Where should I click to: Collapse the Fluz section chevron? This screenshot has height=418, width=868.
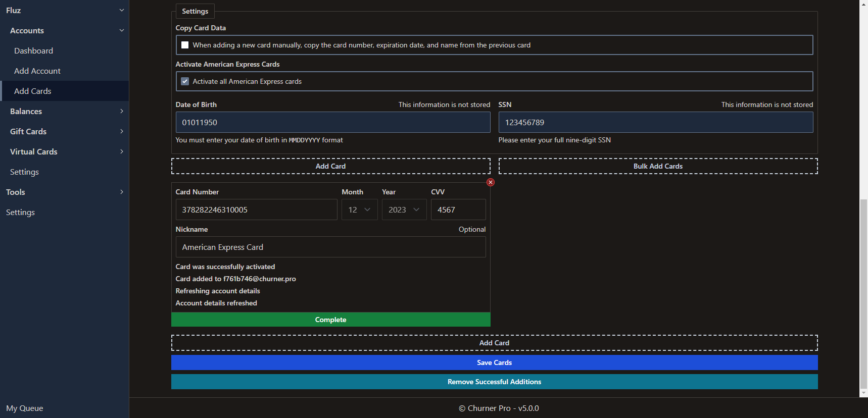(x=121, y=10)
